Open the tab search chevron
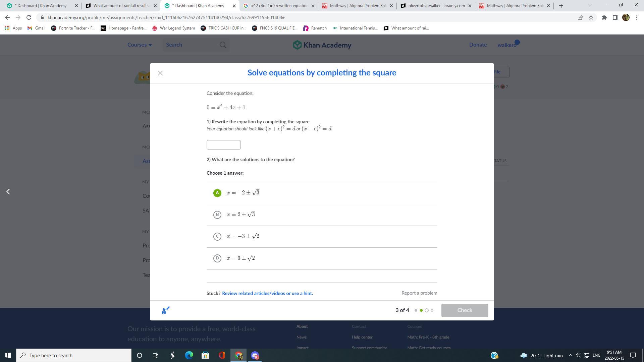This screenshot has width=644, height=362. click(590, 5)
